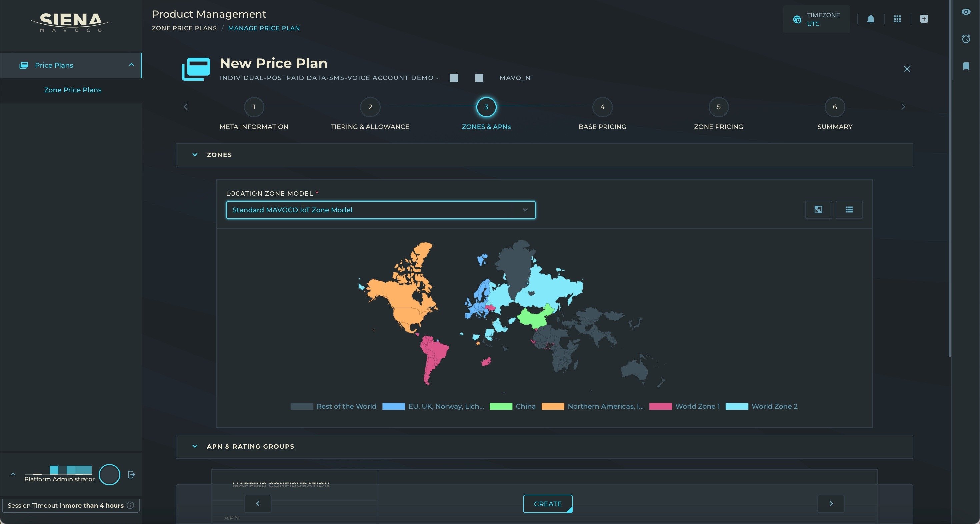Open the apps grid menu
This screenshot has height=524, width=980.
(x=897, y=19)
